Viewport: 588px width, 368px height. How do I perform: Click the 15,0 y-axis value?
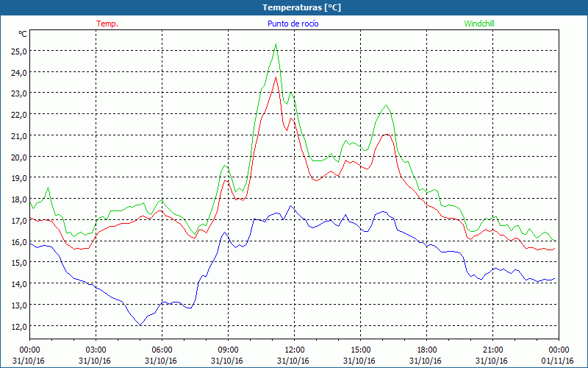(19, 263)
